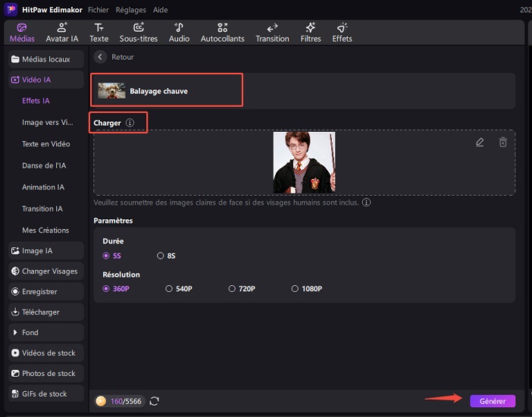532x417 pixels.
Task: Select Animation IA in the sidebar
Action: click(43, 187)
